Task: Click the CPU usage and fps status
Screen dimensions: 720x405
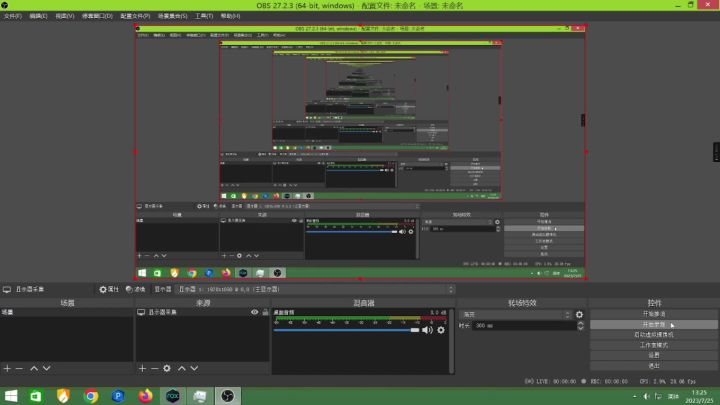Action: pos(667,382)
